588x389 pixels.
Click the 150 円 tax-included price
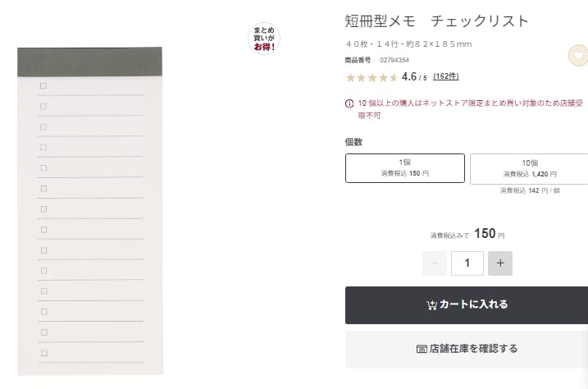489,234
